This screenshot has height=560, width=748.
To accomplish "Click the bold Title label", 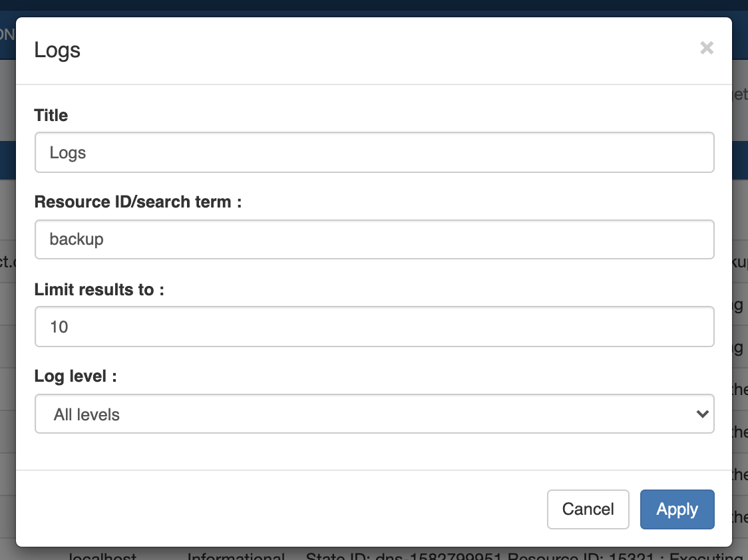I will (x=51, y=116).
